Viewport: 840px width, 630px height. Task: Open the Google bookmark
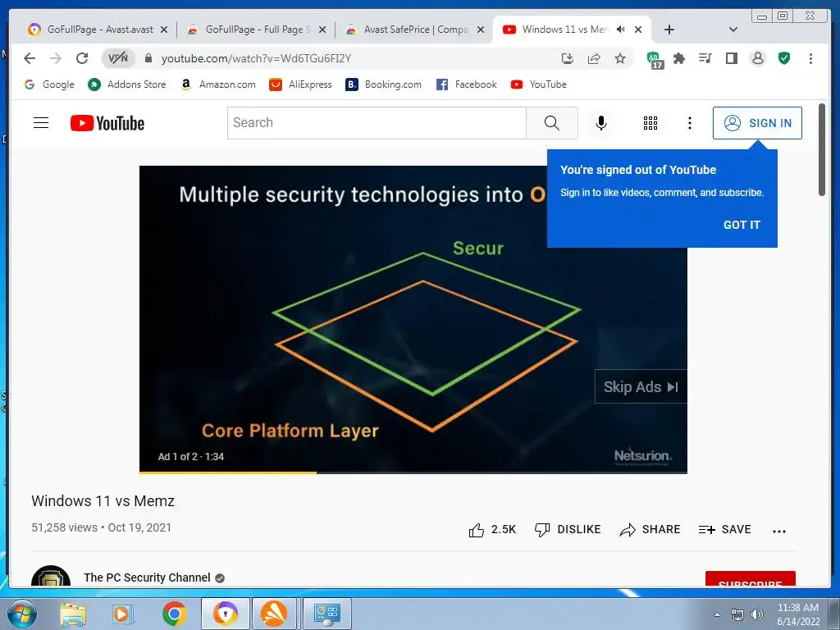(x=49, y=84)
